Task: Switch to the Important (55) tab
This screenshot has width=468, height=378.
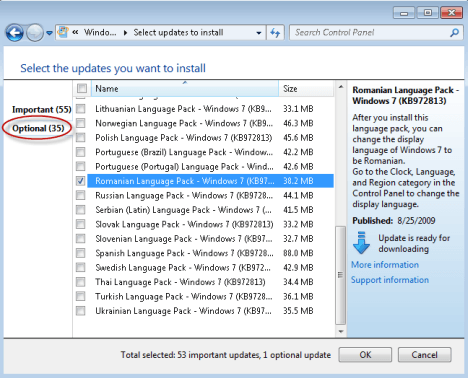Action: click(x=42, y=109)
